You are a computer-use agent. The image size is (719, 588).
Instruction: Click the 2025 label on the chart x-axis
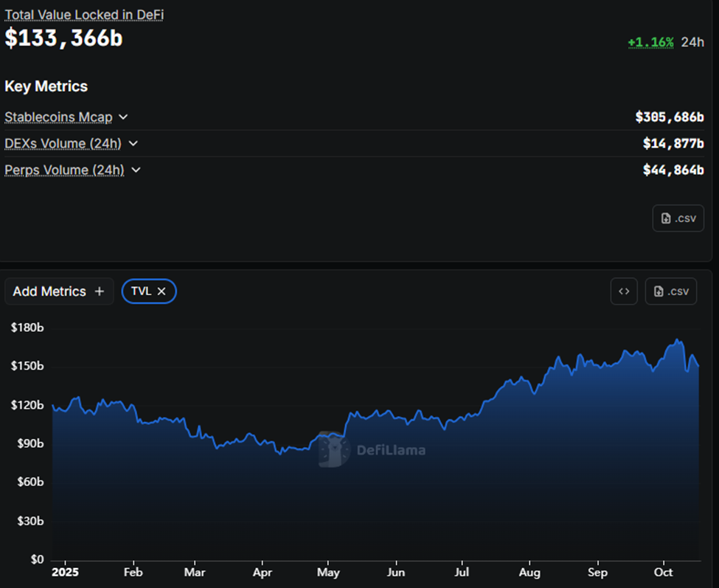66,573
